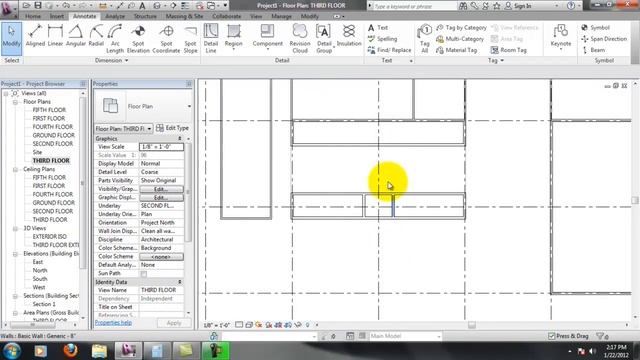Select the Spot Elevation tool
The height and width of the screenshot is (360, 640).
pyautogui.click(x=138, y=39)
